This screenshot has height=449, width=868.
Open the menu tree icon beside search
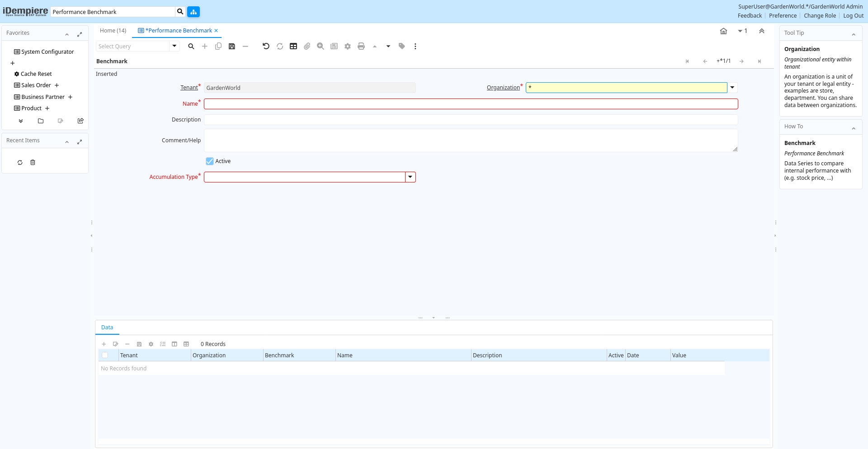point(193,12)
